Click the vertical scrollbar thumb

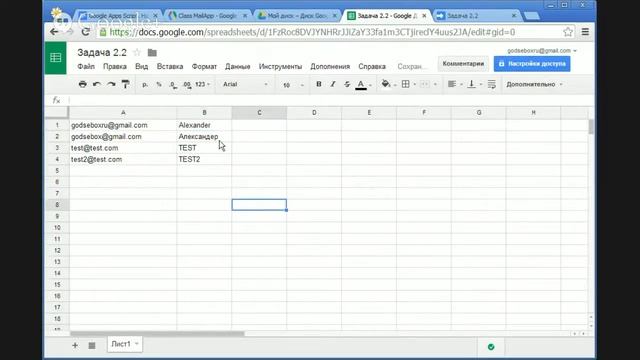pyautogui.click(x=591, y=127)
